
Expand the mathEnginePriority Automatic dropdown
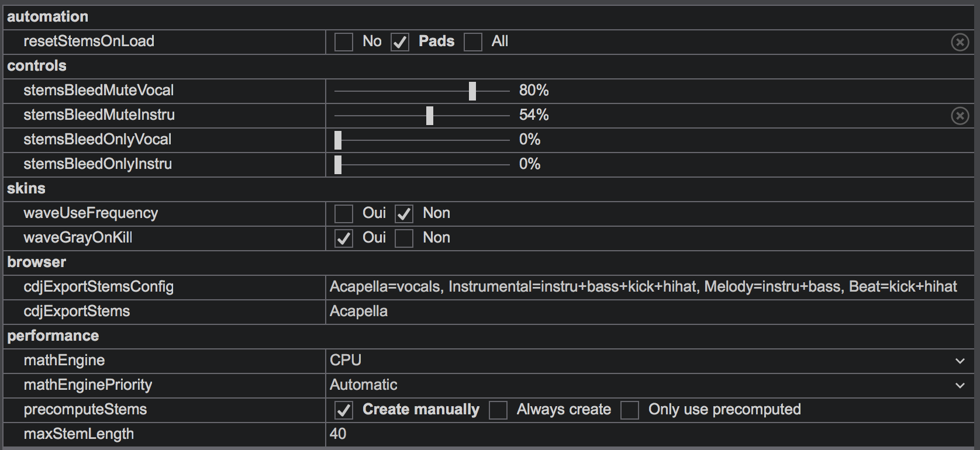960,386
